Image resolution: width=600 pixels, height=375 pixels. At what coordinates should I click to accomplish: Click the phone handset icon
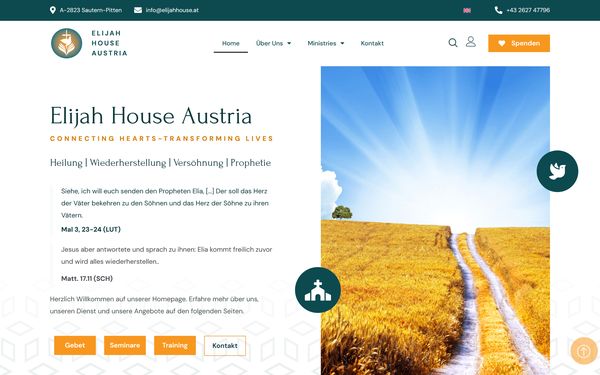(498, 10)
